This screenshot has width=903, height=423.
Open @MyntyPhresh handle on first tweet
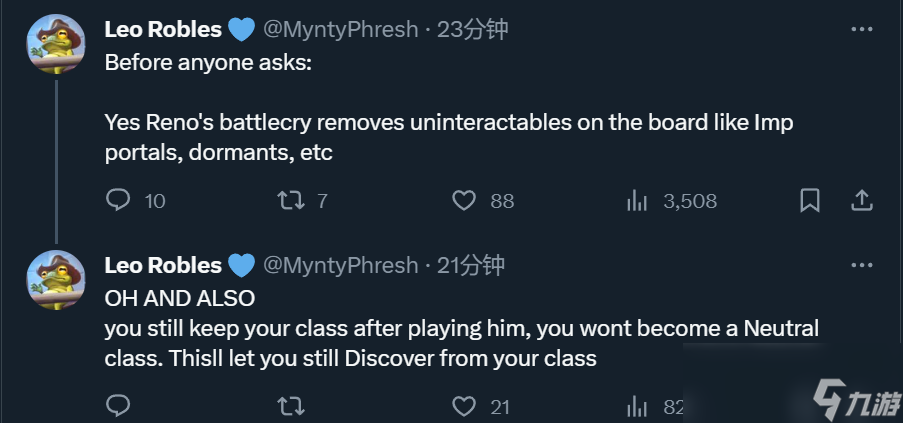(340, 29)
